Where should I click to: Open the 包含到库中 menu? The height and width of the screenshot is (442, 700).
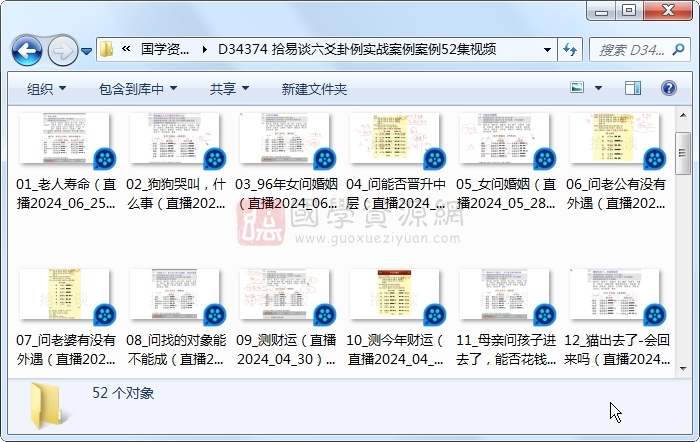click(138, 89)
